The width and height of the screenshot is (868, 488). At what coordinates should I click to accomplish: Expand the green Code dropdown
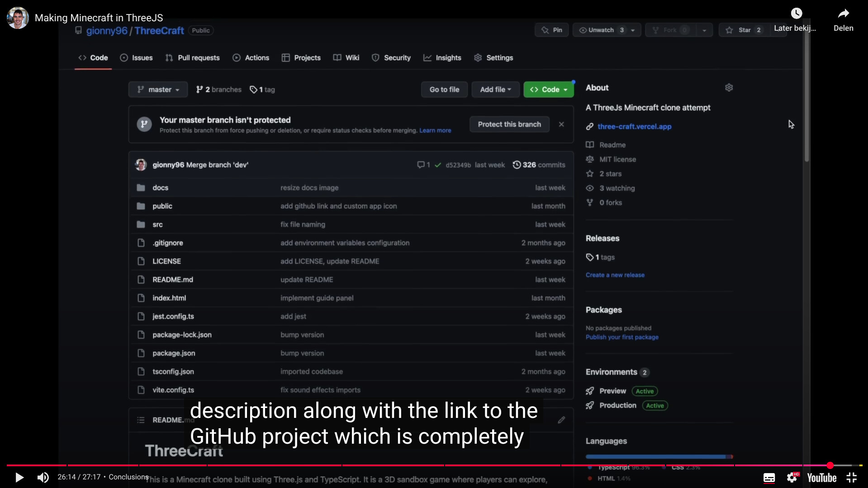(548, 90)
